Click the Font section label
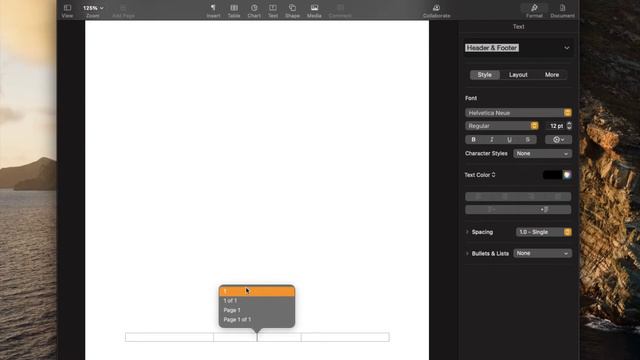Image resolution: width=640 pixels, height=360 pixels. click(x=471, y=98)
